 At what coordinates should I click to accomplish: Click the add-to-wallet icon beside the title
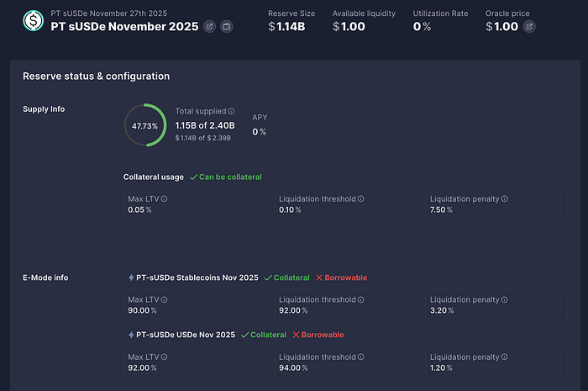pos(226,27)
